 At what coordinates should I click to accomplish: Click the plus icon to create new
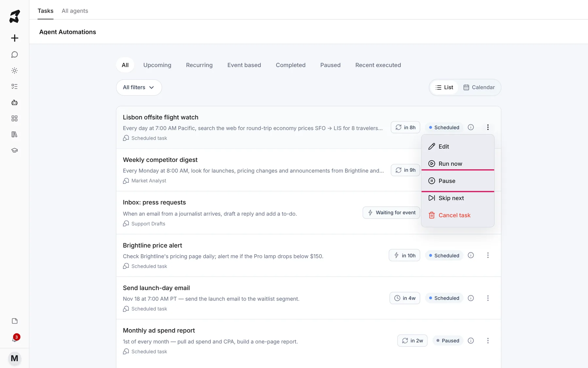point(14,38)
